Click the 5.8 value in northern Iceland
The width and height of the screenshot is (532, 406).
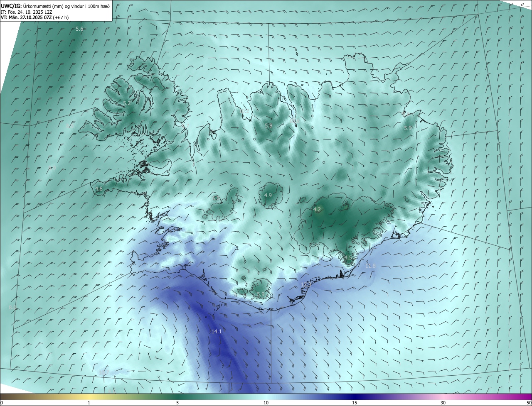click(268, 125)
